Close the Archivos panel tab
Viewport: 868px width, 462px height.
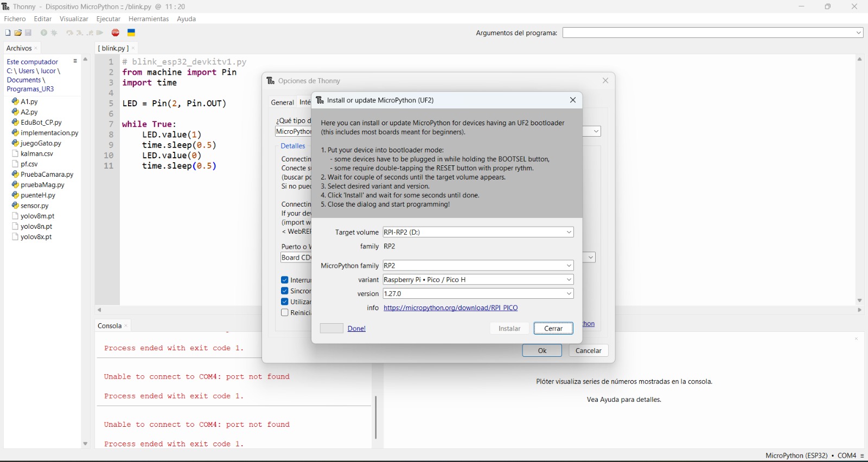coord(36,48)
